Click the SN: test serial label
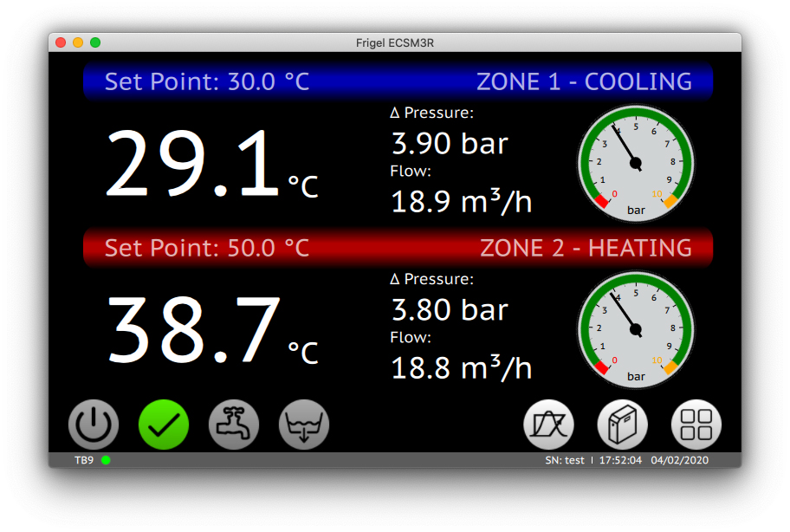Image resolution: width=790 pixels, height=532 pixels. [x=564, y=460]
